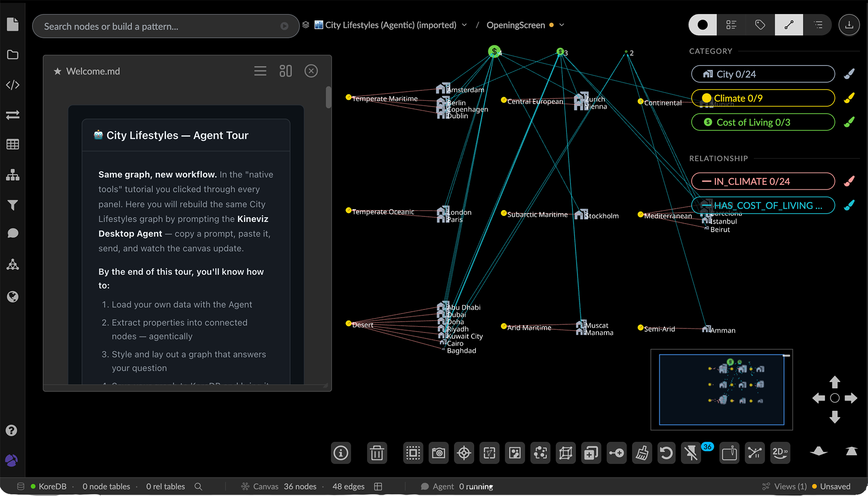Switch Welcome.md panel layout columns icon

tap(286, 71)
